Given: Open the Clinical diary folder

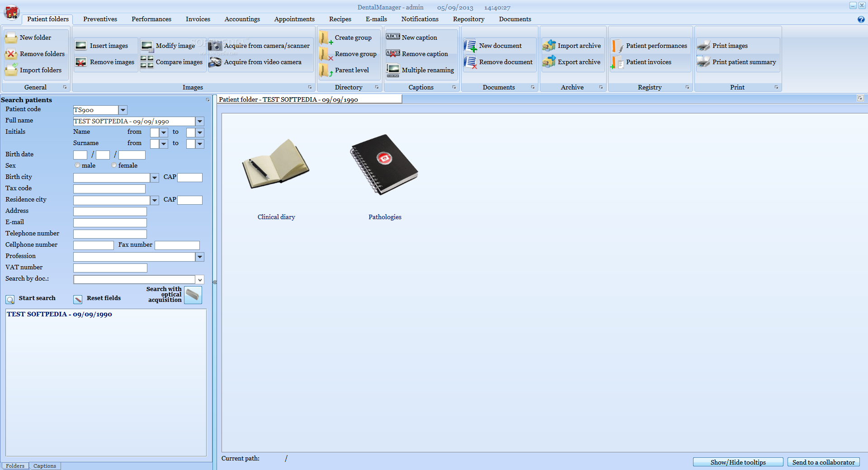Looking at the screenshot, I should [276, 164].
